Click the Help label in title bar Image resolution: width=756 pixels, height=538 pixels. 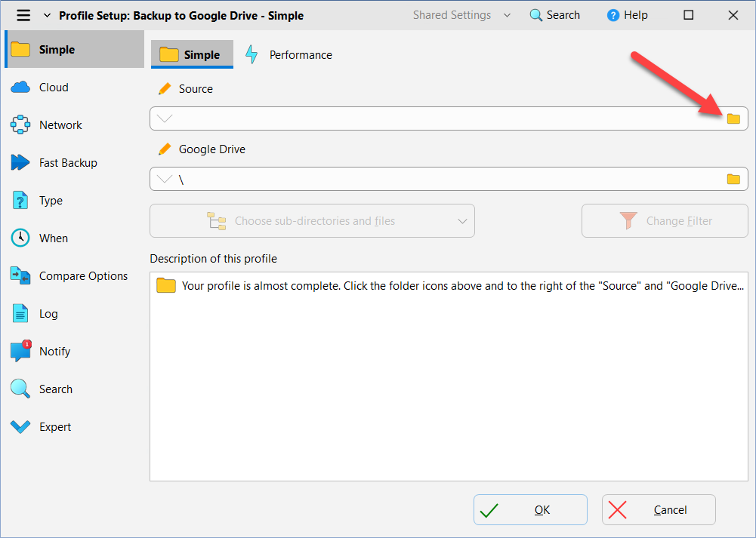(x=635, y=15)
